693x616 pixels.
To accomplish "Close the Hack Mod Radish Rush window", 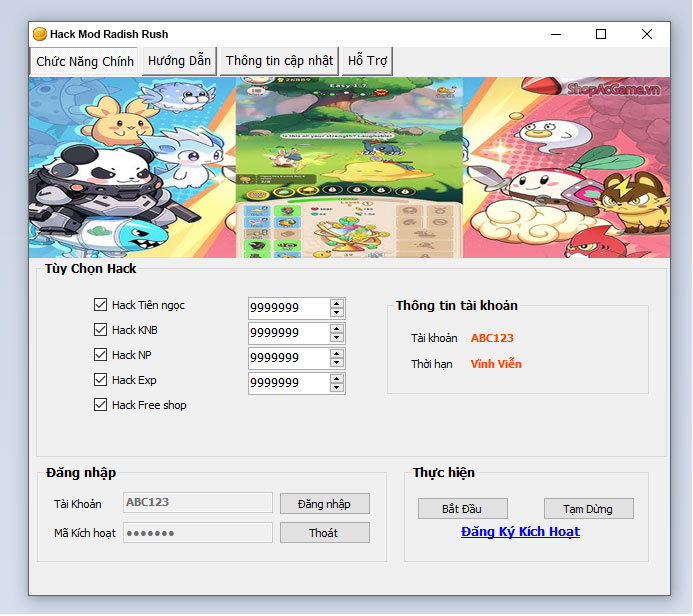I will [647, 34].
